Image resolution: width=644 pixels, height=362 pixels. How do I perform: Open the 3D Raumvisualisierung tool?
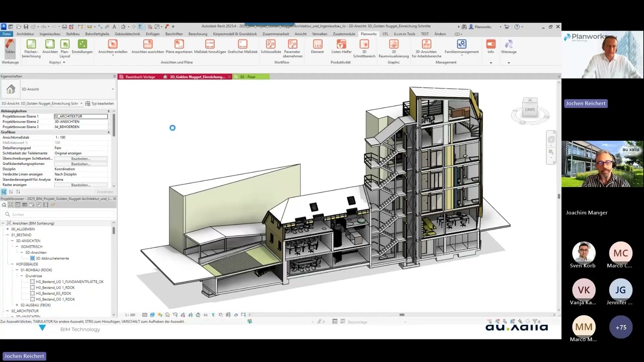[393, 48]
